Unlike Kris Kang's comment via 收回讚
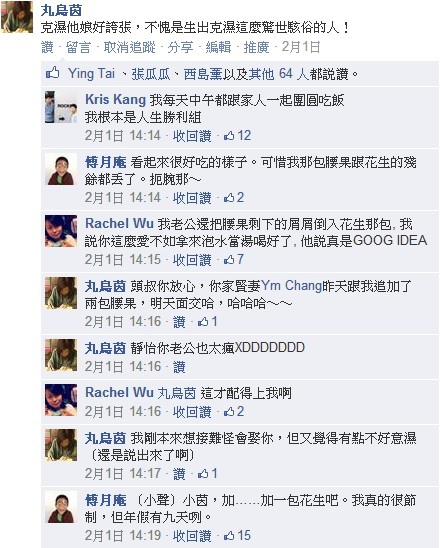 192,136
